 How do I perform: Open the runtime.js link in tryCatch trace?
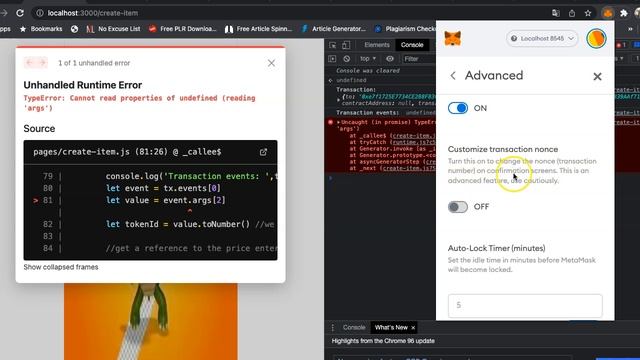point(413,142)
